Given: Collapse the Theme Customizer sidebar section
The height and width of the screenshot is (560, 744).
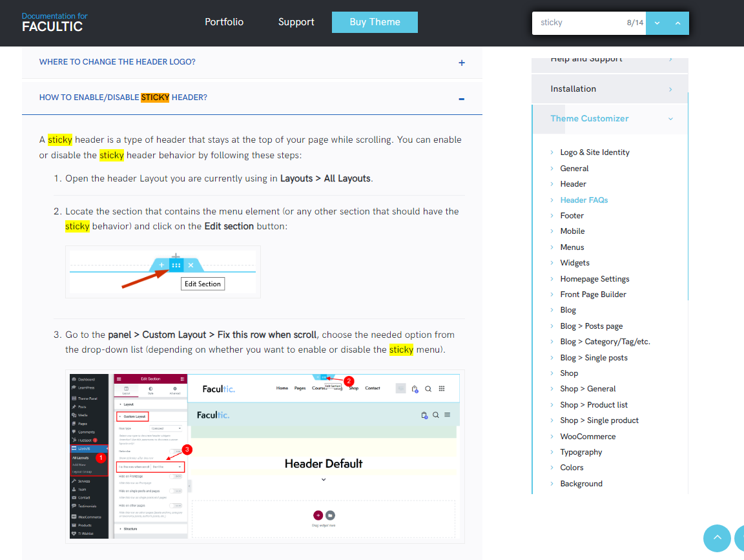Looking at the screenshot, I should [610, 119].
